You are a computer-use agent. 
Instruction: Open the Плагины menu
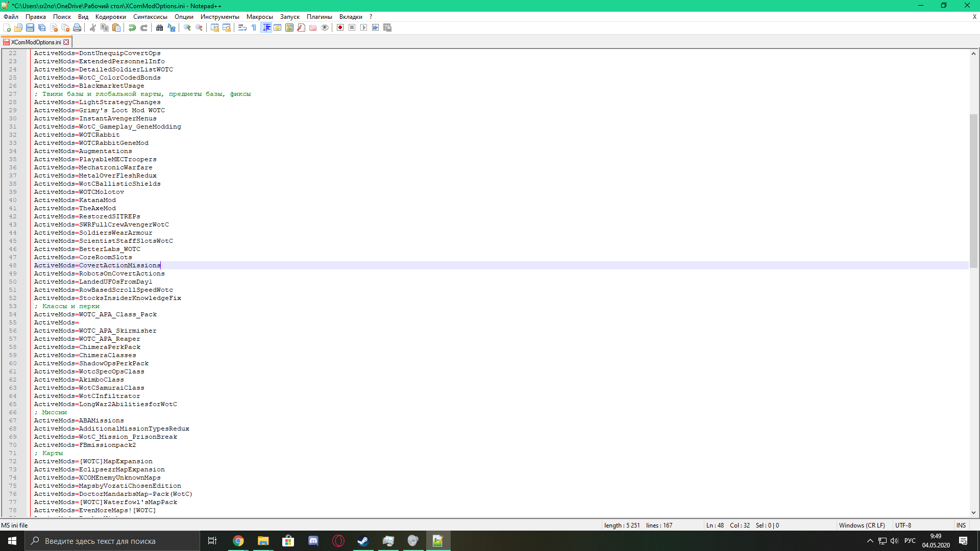tap(320, 17)
